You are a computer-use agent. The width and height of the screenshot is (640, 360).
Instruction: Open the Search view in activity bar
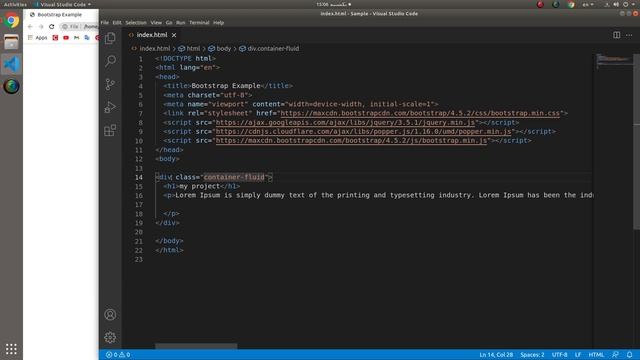pyautogui.click(x=110, y=61)
